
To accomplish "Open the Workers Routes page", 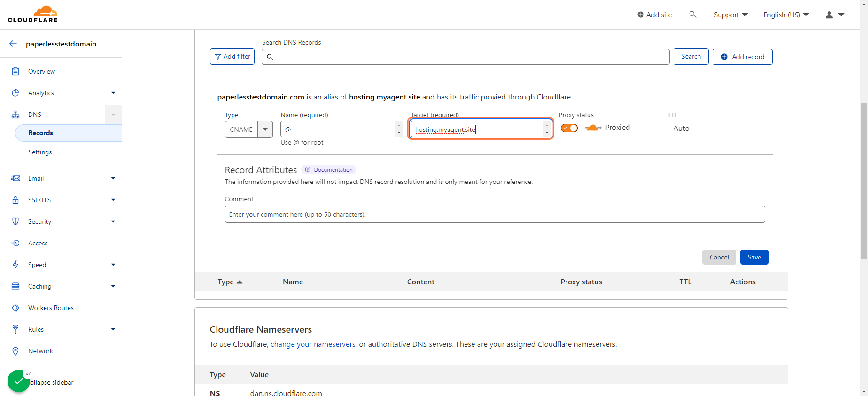I will point(51,308).
